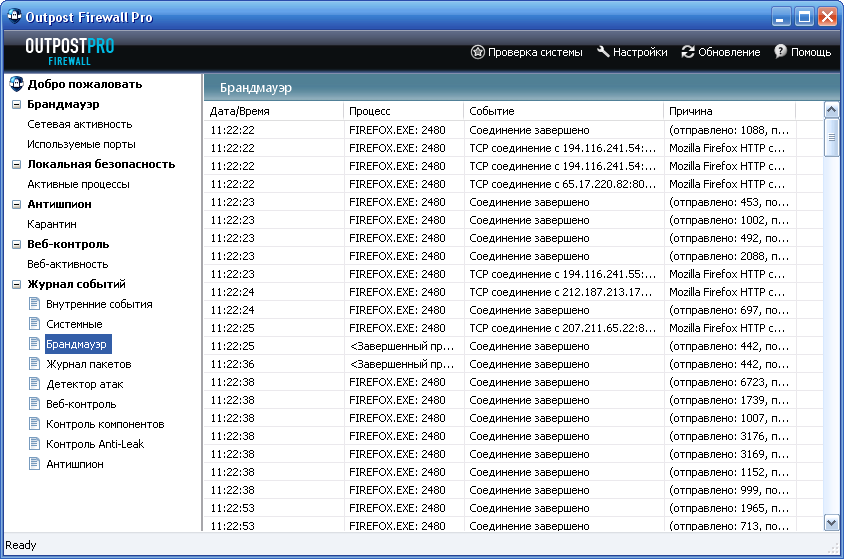The height and width of the screenshot is (559, 844).
Task: Click document icon next to Контроль Anti-Leak
Action: 34,443
